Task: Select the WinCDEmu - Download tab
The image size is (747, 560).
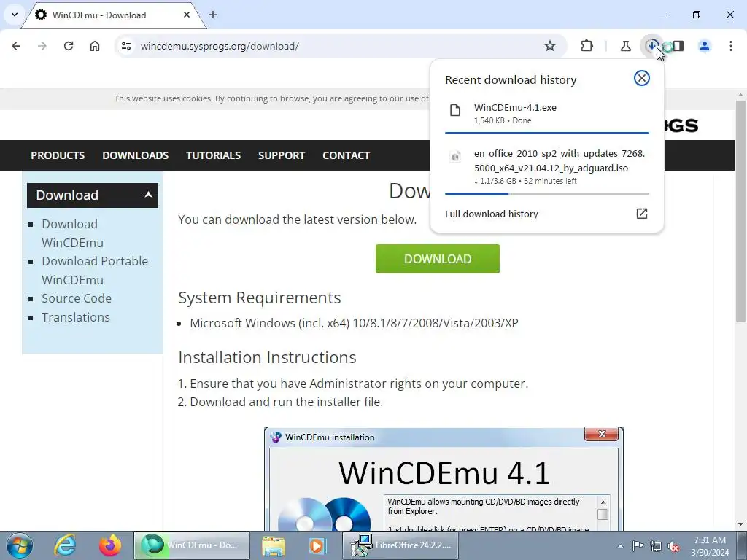Action: pos(113,15)
